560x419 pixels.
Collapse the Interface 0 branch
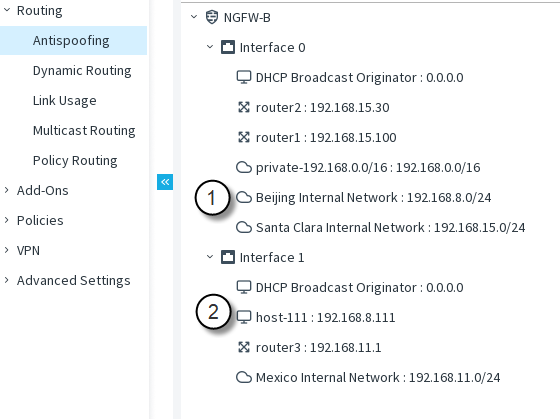click(210, 47)
